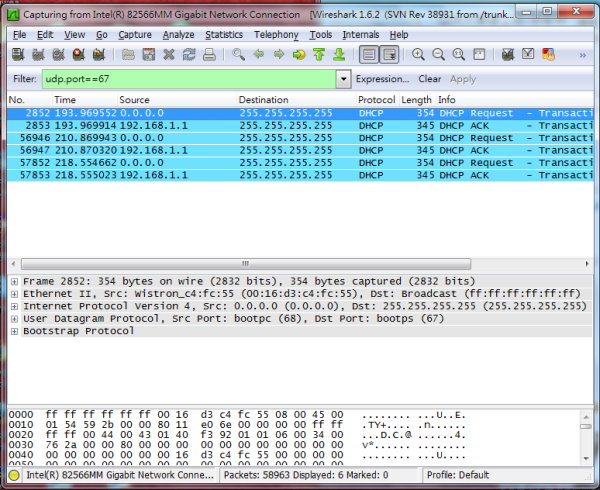Select the DHCP ACK packet 56947
Image resolution: width=600 pixels, height=490 pixels.
point(300,150)
